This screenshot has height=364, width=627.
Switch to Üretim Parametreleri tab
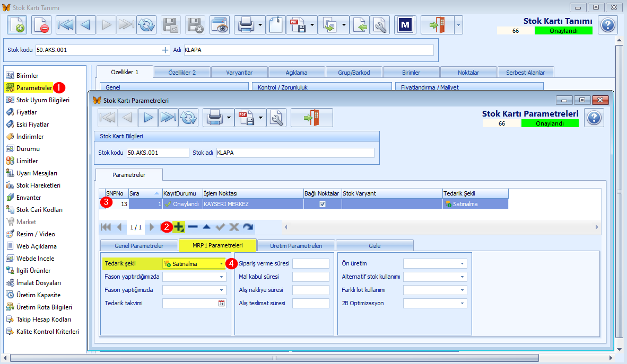click(296, 246)
